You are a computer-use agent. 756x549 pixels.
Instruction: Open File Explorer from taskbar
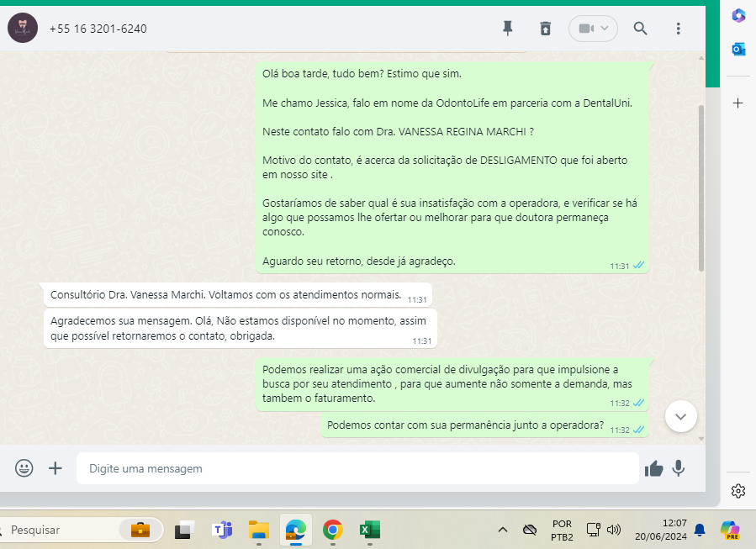(259, 530)
